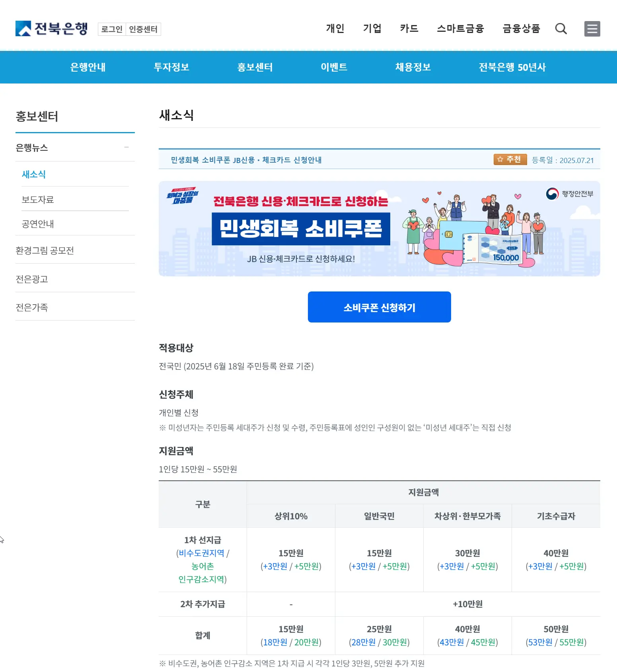This screenshot has height=672, width=617.
Task: Click the article title 민생회복 소비쿠폰 JB신용·체크카드 신청안내
Action: (246, 160)
